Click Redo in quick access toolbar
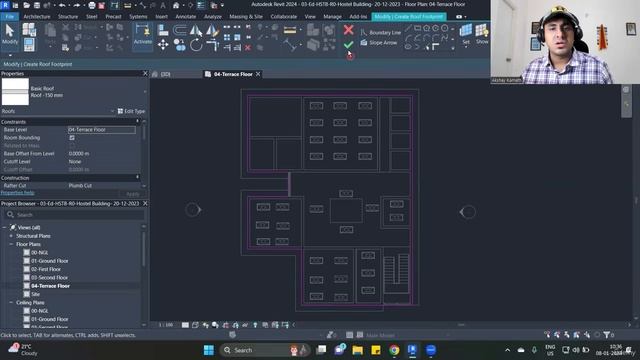The height and width of the screenshot is (360, 640). 77,5
